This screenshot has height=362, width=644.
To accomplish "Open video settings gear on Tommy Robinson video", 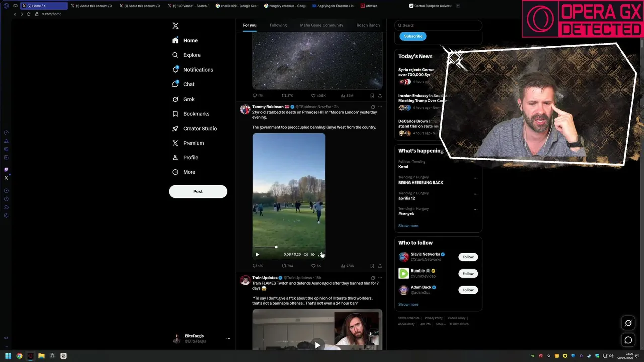I will click(312, 254).
